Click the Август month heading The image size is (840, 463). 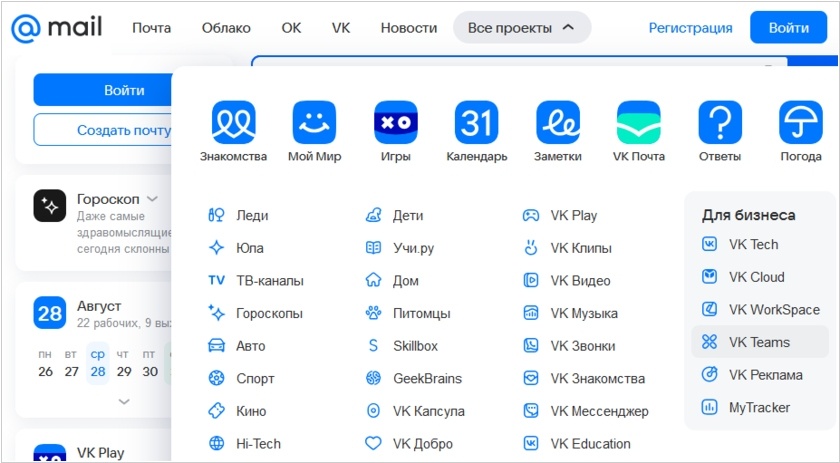(x=99, y=306)
